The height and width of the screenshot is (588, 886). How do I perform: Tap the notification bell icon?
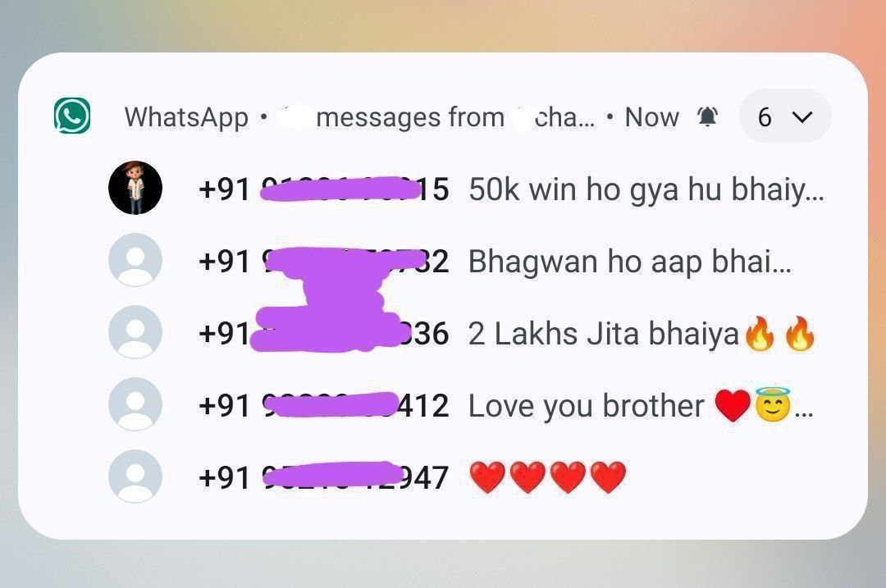pos(707,117)
